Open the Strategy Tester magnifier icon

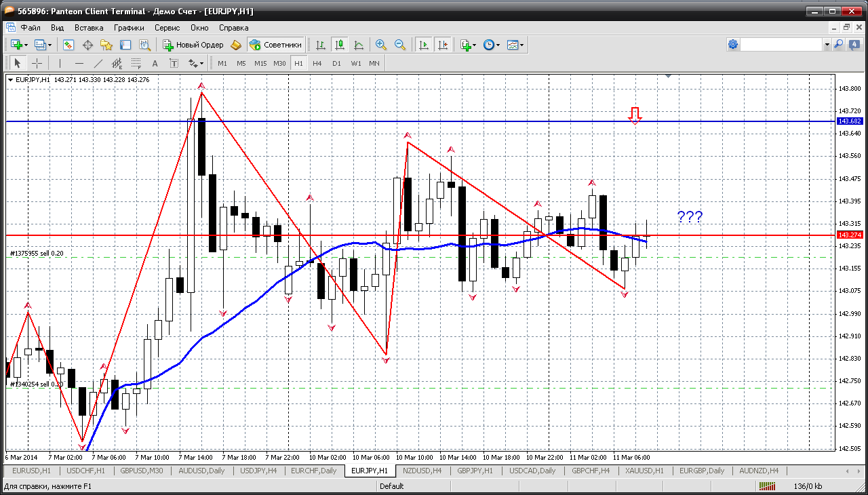[x=144, y=45]
